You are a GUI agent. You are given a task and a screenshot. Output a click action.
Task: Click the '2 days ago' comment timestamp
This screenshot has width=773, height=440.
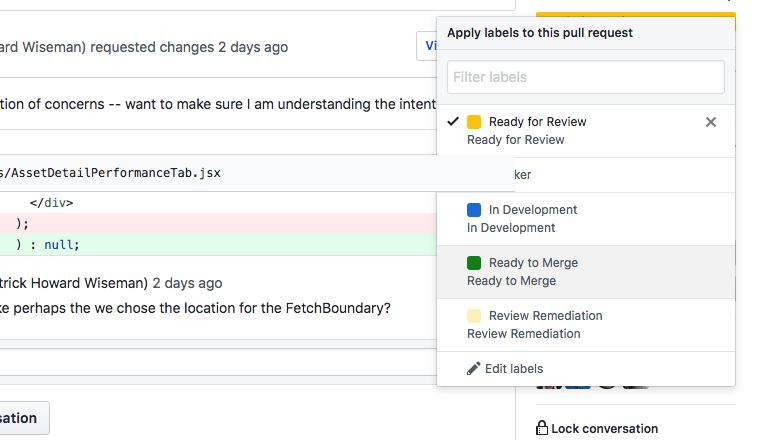[x=187, y=283]
